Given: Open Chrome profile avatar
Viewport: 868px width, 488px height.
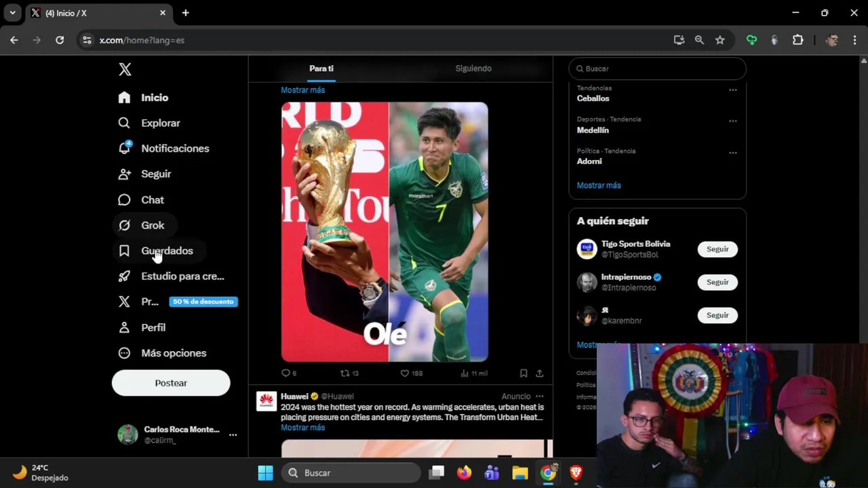Looking at the screenshot, I should click(x=831, y=40).
